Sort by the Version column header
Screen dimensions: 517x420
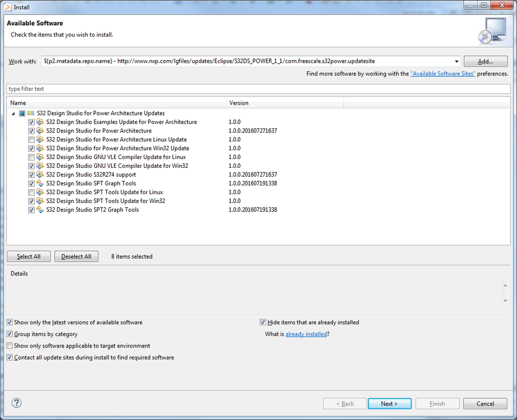pyautogui.click(x=285, y=103)
